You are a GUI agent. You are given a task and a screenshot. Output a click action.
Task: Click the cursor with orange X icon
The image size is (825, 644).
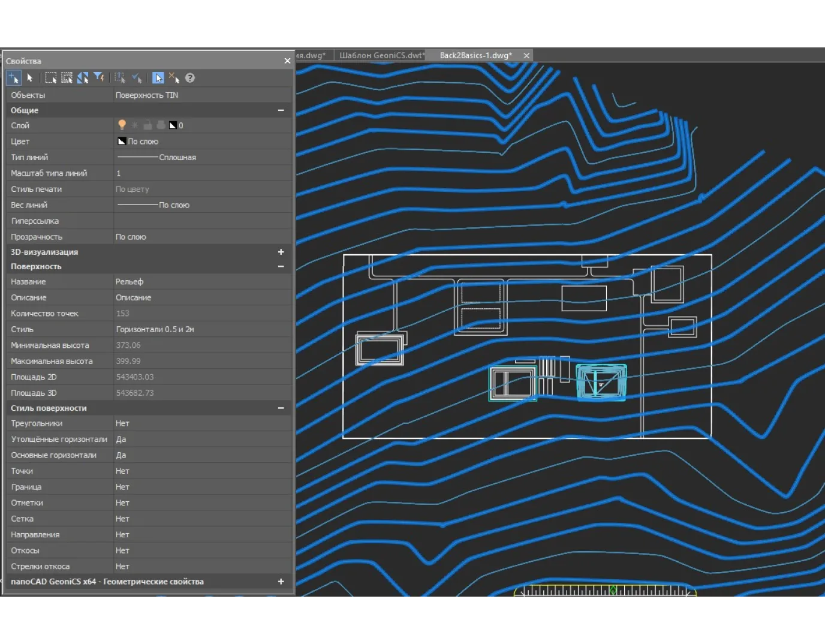174,78
